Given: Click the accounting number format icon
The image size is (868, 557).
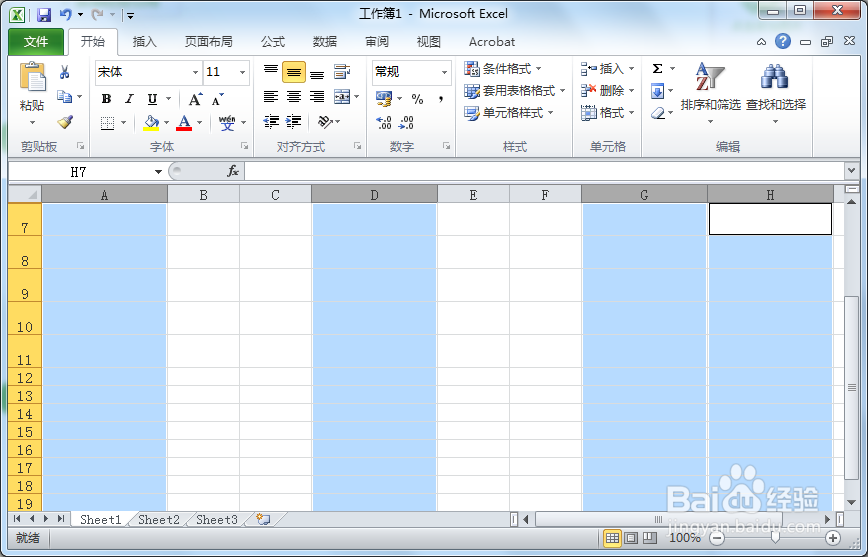Looking at the screenshot, I should click(x=384, y=99).
